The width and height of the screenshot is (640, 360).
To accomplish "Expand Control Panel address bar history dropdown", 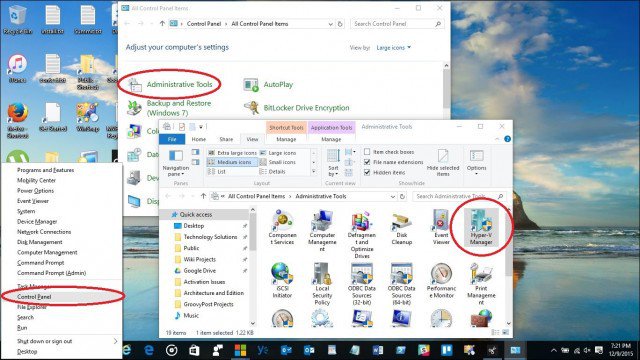I will pyautogui.click(x=330, y=24).
